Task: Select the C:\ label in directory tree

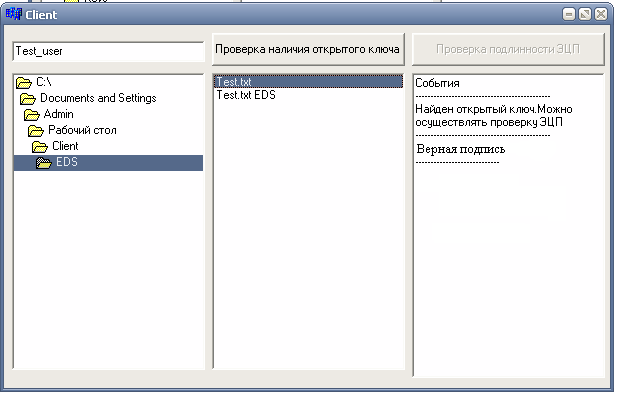Action: tap(44, 82)
